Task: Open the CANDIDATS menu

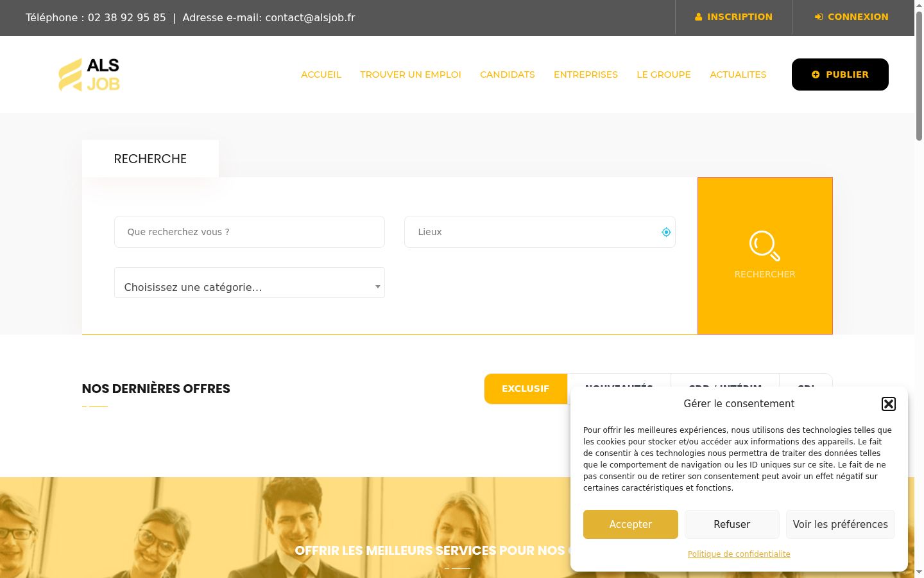Action: 508,74
